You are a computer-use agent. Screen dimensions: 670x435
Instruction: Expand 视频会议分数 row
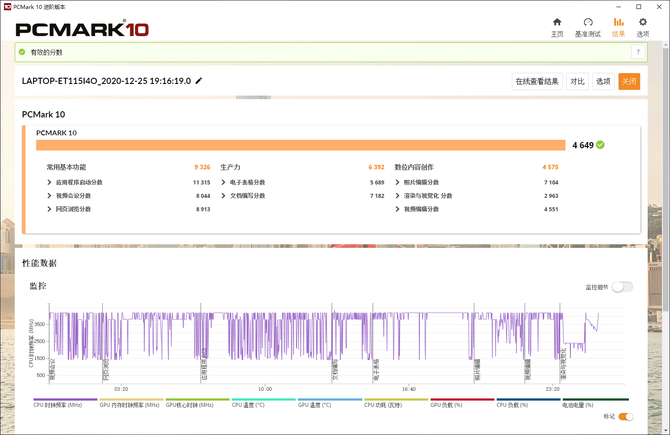click(x=50, y=196)
